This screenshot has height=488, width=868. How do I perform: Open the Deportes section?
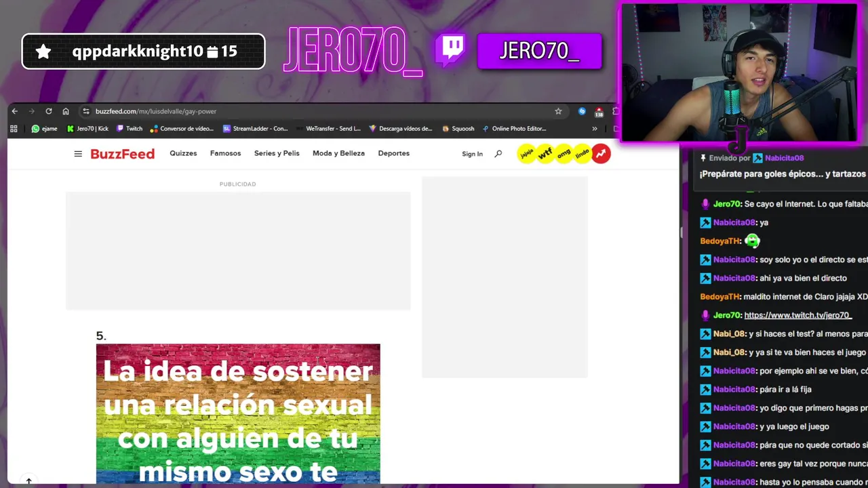pyautogui.click(x=394, y=153)
